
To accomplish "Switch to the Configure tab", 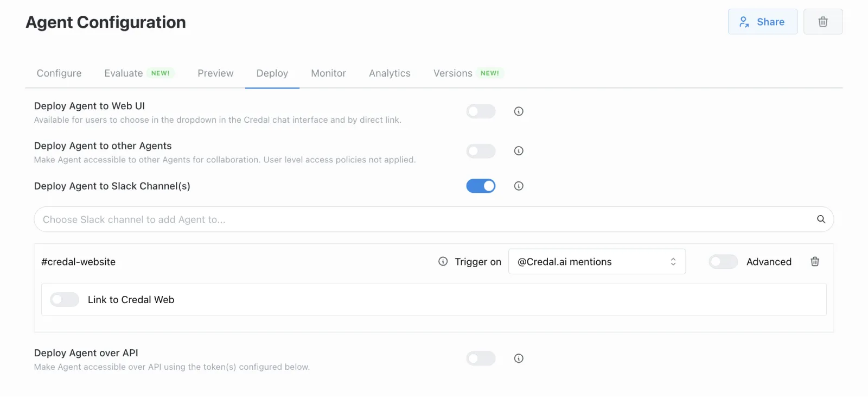I will coord(59,73).
